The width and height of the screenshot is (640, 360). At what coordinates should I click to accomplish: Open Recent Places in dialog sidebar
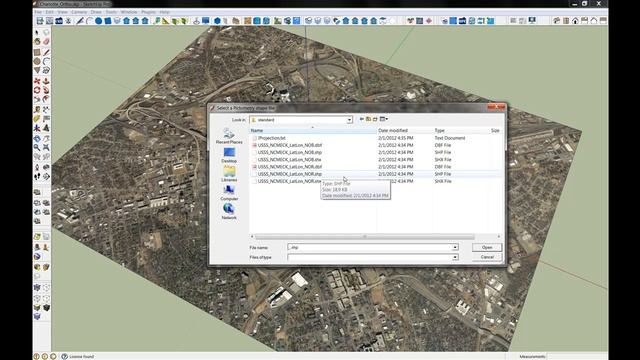point(229,136)
